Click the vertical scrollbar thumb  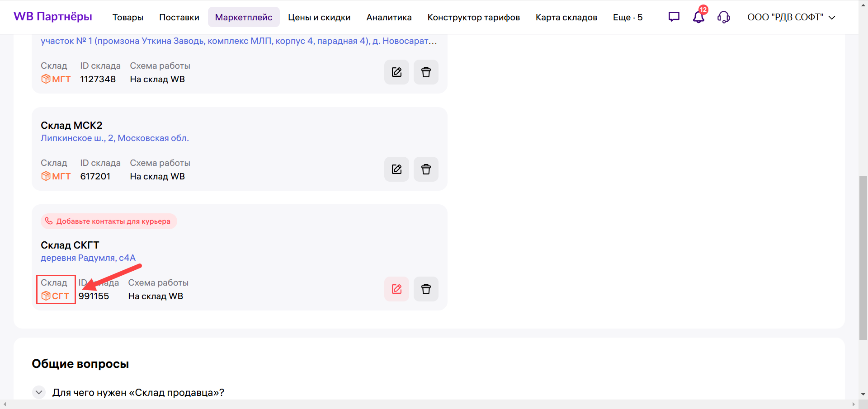coord(863,258)
